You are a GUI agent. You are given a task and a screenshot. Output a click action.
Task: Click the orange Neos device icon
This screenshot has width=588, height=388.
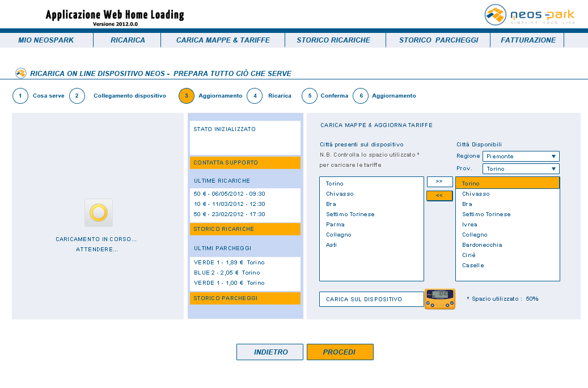click(440, 299)
